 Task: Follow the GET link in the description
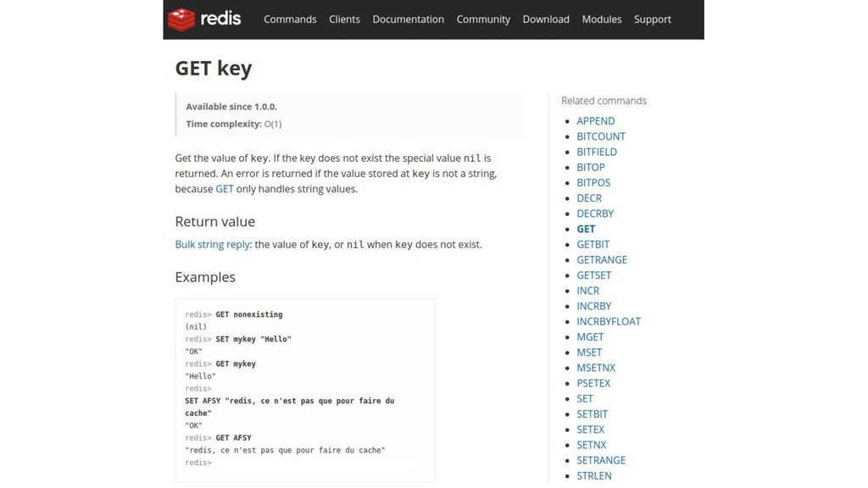click(225, 189)
